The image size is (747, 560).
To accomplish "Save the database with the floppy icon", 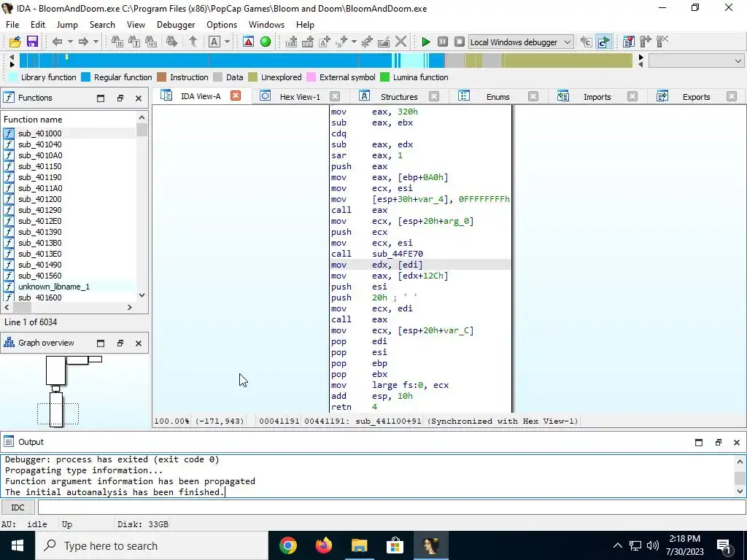I will [32, 42].
